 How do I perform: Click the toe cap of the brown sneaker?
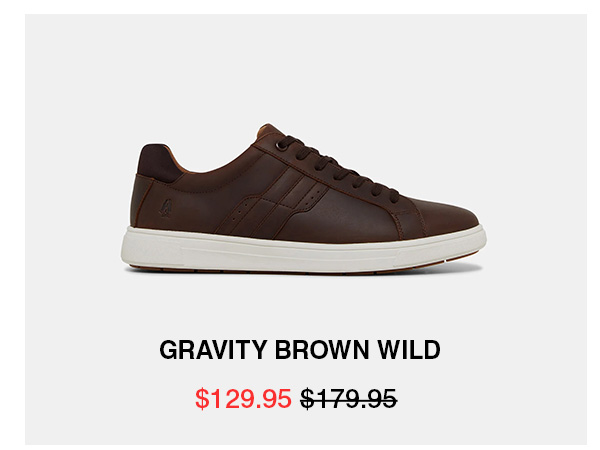coord(444,214)
